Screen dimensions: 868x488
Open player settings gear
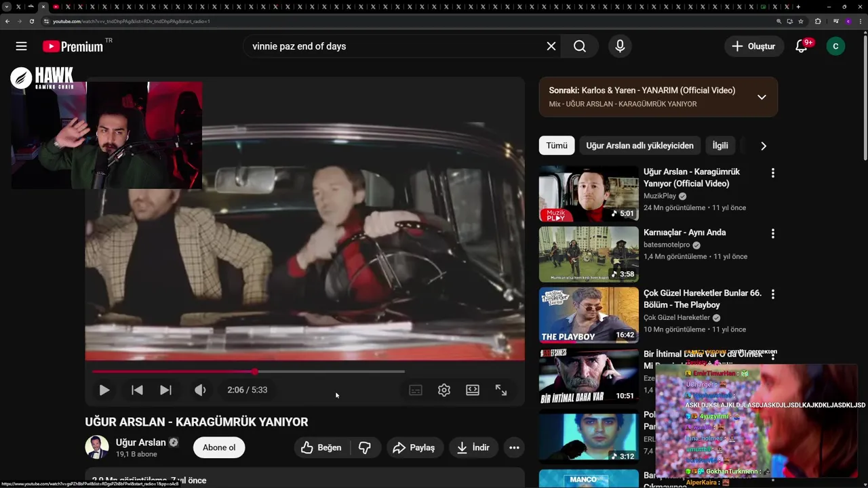click(444, 390)
